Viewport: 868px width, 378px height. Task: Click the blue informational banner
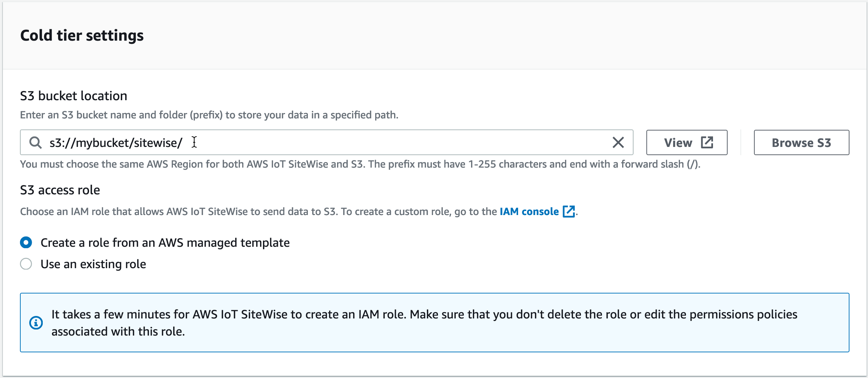click(x=428, y=322)
